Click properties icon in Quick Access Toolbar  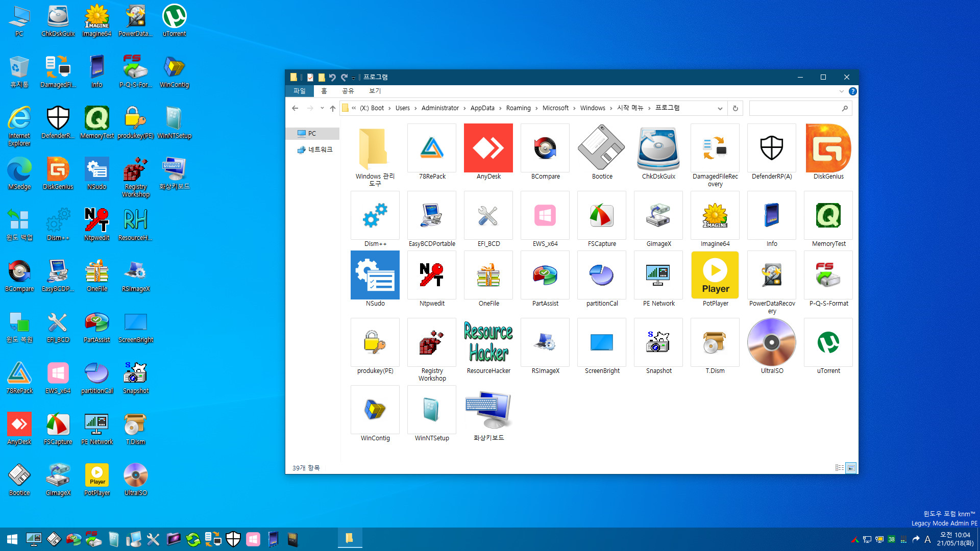(310, 78)
